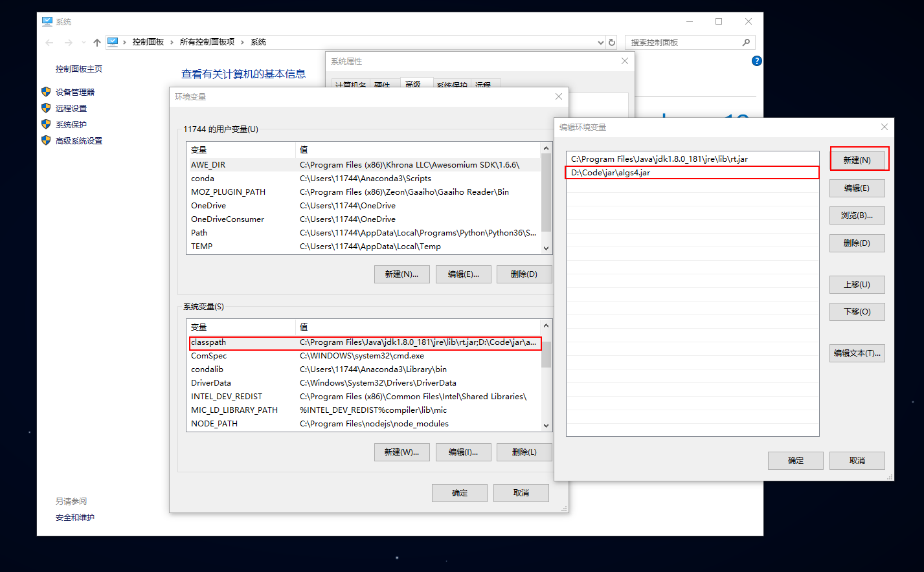Expand the recent locations chevron
Screen dimensions: 924x572
(84, 43)
